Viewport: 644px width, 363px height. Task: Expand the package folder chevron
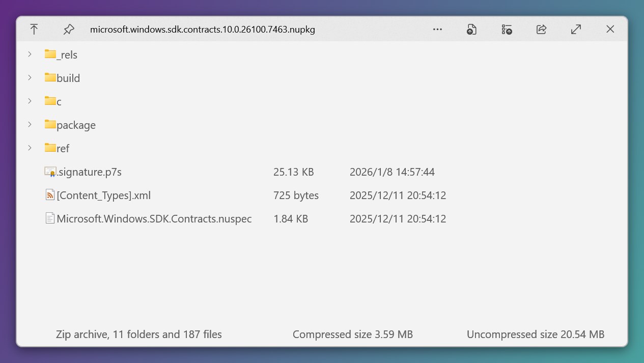(x=30, y=124)
